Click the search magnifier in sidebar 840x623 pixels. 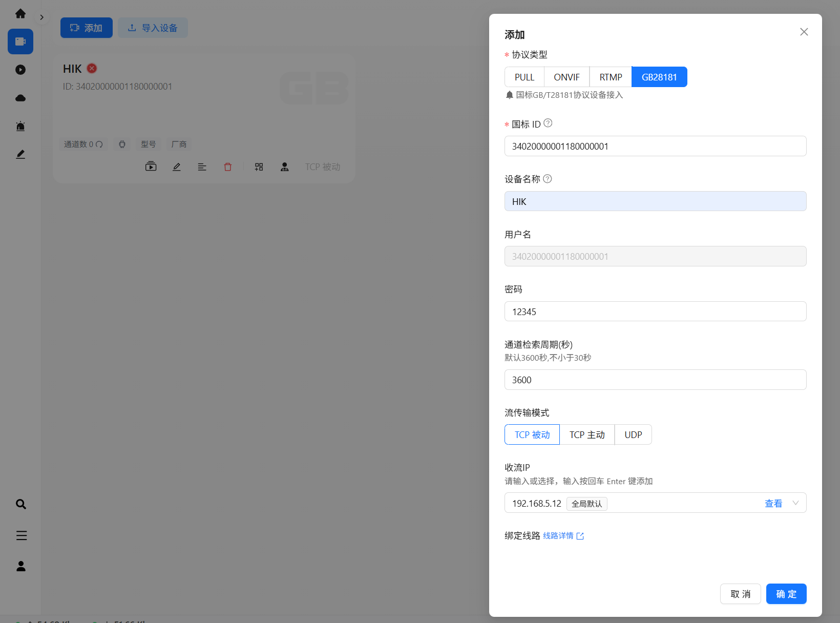(x=21, y=504)
